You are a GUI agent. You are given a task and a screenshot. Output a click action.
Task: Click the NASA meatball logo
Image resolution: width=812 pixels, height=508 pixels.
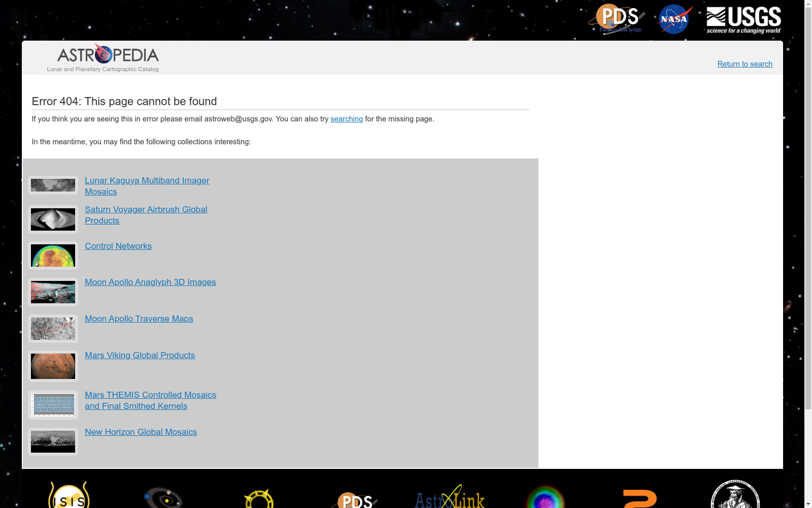675,19
